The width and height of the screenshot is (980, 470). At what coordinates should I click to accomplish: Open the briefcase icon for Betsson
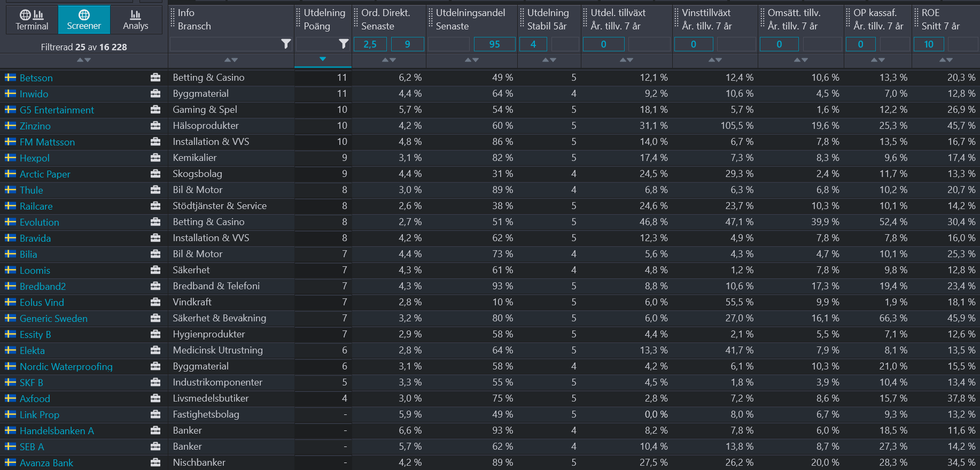(x=155, y=78)
